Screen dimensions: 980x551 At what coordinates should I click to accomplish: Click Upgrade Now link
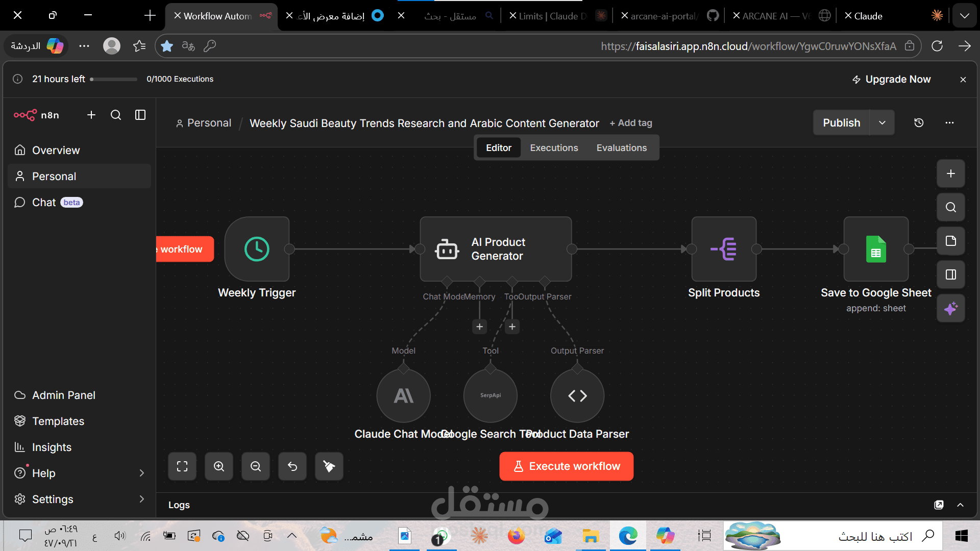coord(891,79)
